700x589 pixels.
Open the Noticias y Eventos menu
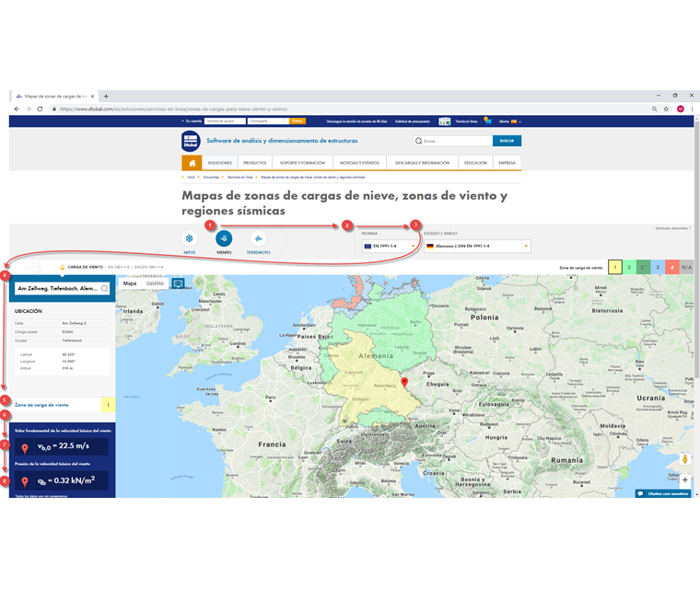[x=359, y=163]
